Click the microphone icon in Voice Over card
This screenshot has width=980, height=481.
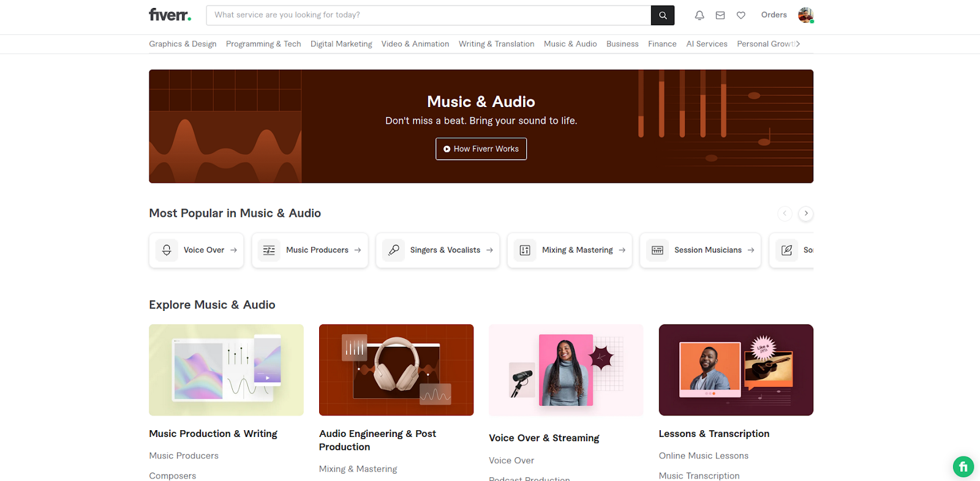point(167,250)
